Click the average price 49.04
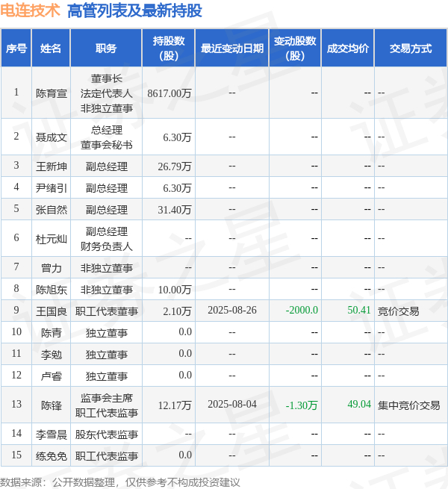448x489 pixels. [359, 404]
